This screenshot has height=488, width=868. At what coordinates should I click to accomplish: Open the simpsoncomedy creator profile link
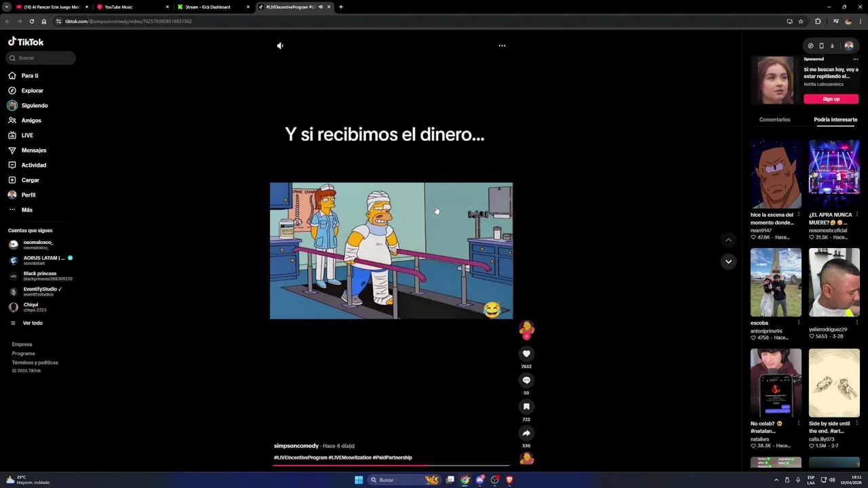296,446
